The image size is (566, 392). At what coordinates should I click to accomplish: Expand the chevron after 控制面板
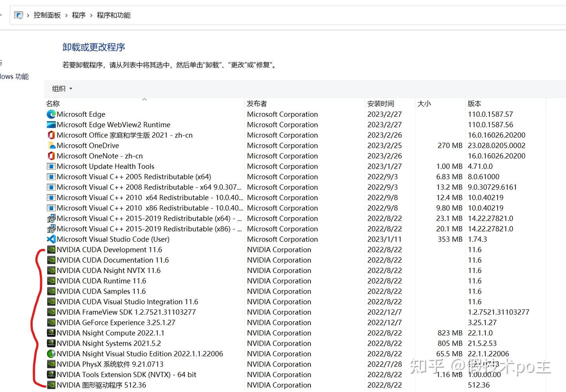[x=66, y=15]
